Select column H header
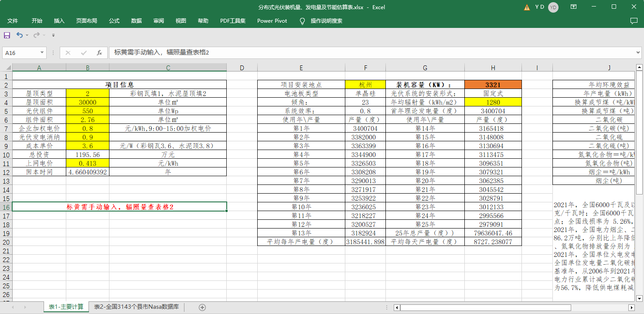The height and width of the screenshot is (314, 644). [493, 68]
